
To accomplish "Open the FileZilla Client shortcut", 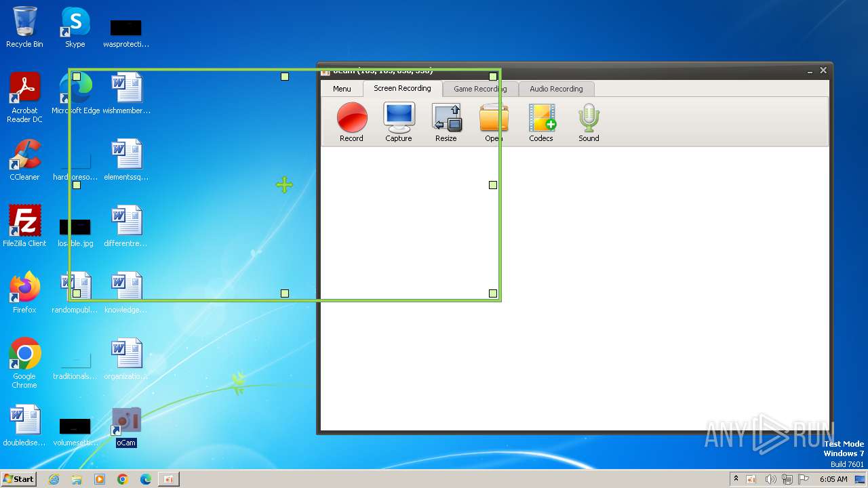I will point(24,226).
